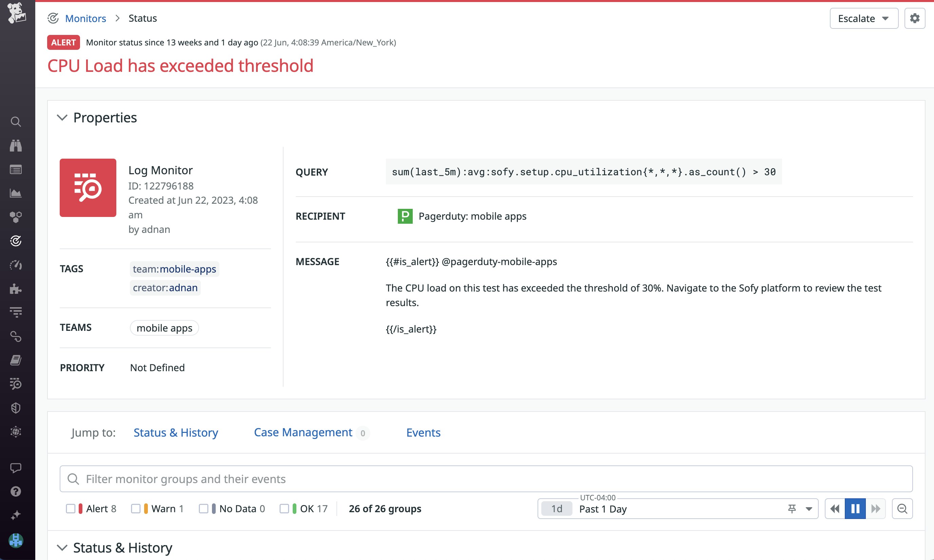Open Security via the shield sidebar icon
This screenshot has width=934, height=560.
click(x=16, y=407)
